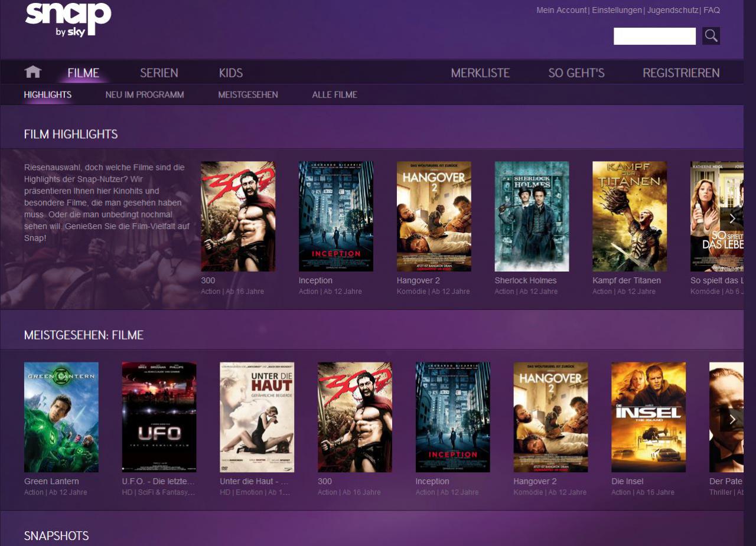Screen dimensions: 756x546
Task: Click Registrieren in navigation bar
Action: [x=681, y=73]
